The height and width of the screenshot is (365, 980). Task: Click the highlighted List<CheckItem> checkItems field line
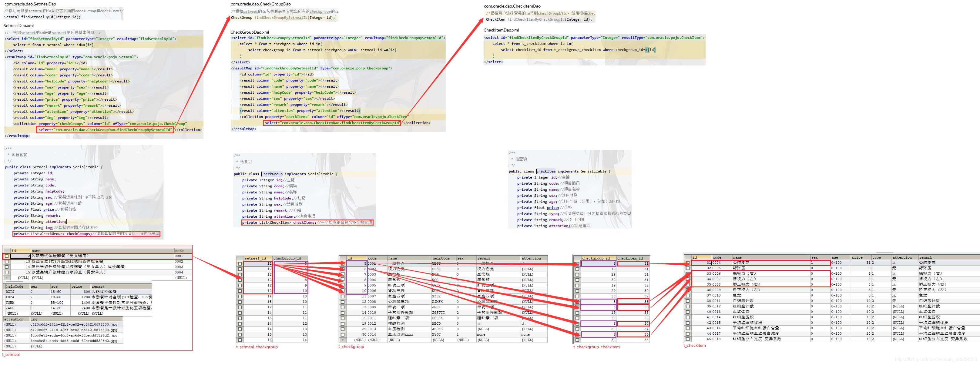coord(307,223)
